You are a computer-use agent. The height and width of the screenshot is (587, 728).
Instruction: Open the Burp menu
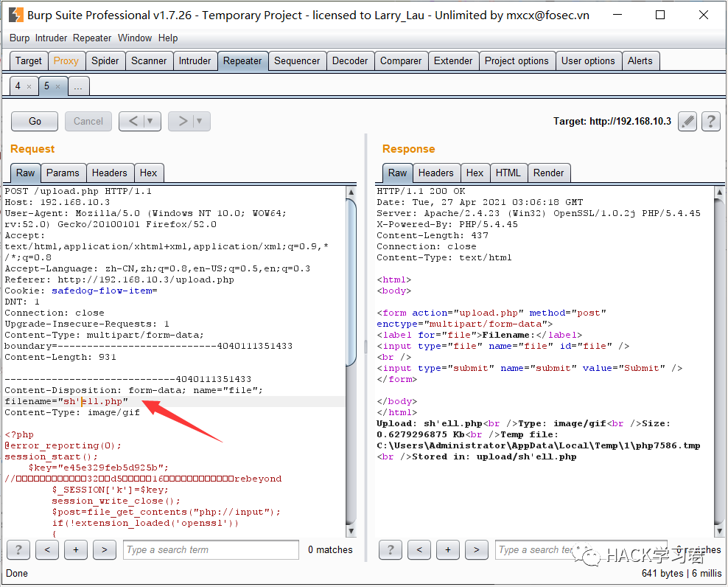coord(19,38)
